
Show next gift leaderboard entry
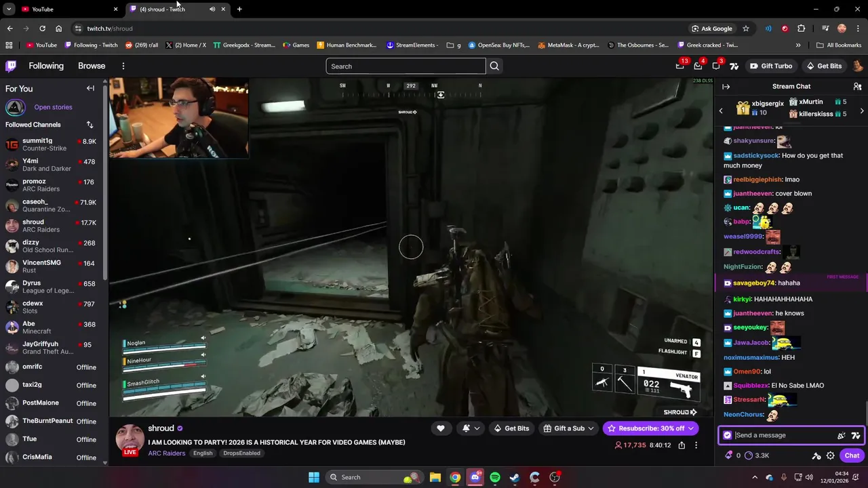coord(862,110)
